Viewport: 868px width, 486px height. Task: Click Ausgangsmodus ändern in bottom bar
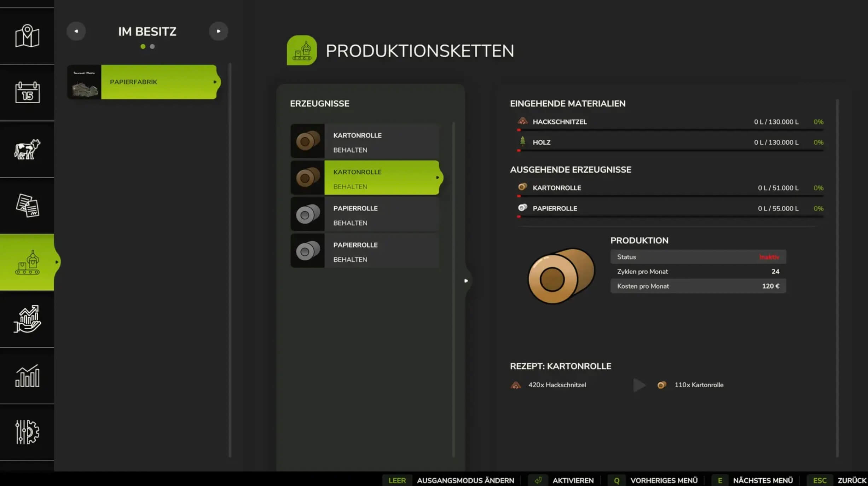click(x=465, y=480)
